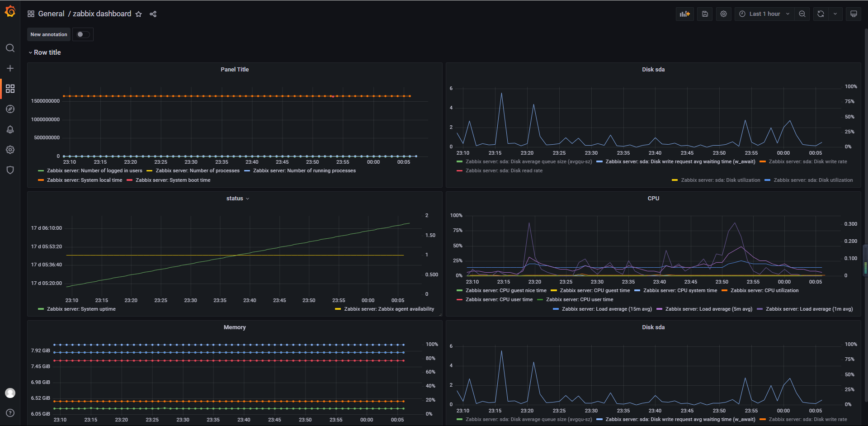Open the Configuration gear in sidebar
The image size is (868, 426).
tap(10, 150)
